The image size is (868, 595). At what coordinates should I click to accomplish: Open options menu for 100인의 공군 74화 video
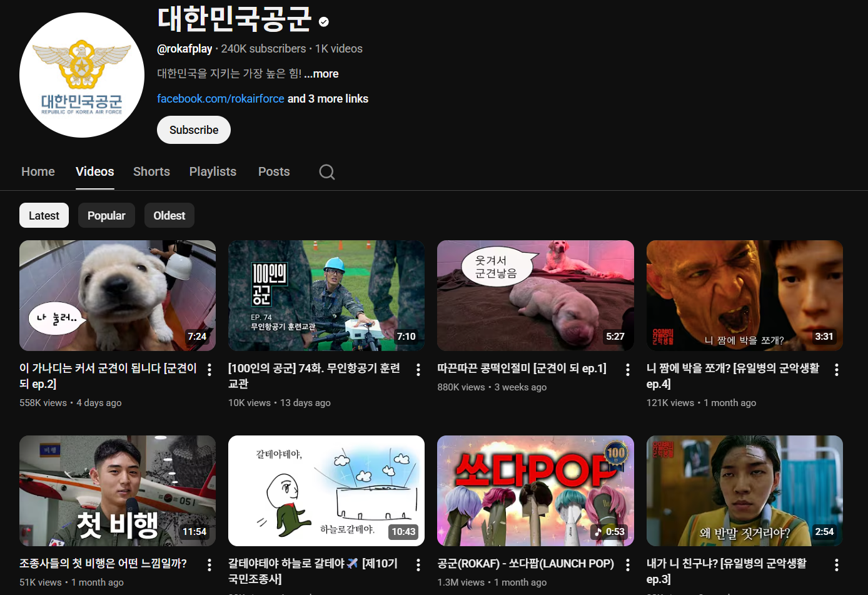(x=418, y=370)
